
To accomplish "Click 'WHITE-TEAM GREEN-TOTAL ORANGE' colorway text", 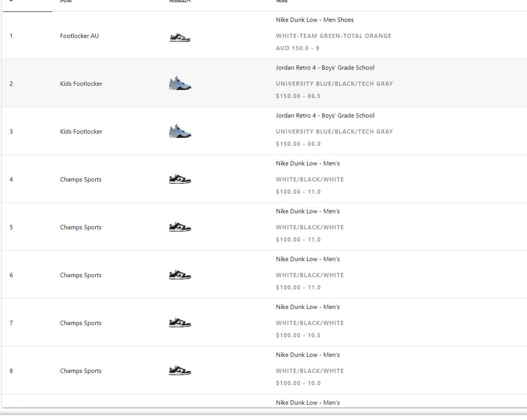I will click(x=334, y=36).
